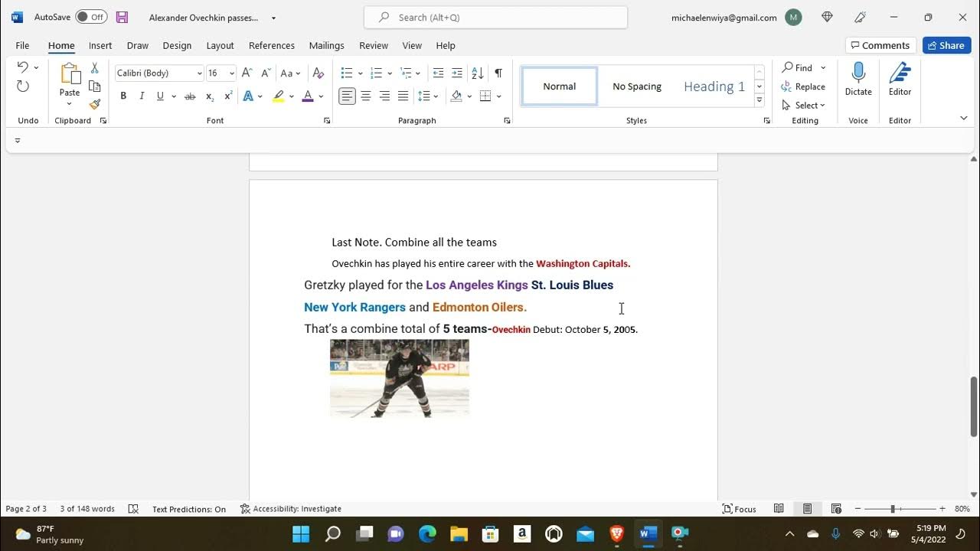This screenshot has width=980, height=551.
Task: Center the paragraph text
Action: tap(366, 96)
